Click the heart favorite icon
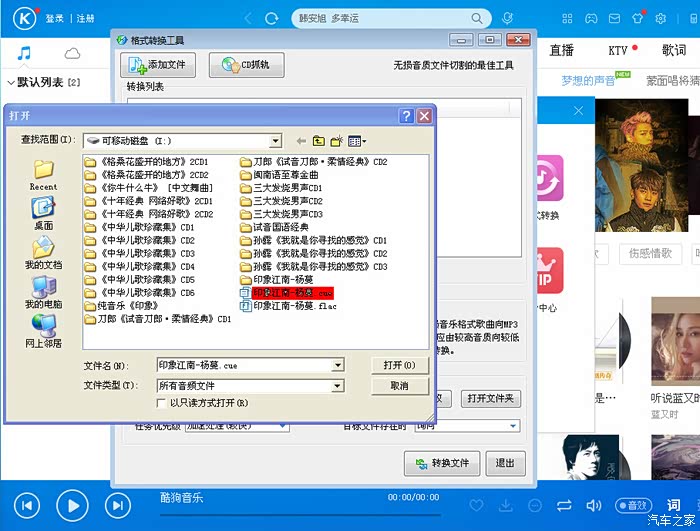Image resolution: width=700 pixels, height=531 pixels. pyautogui.click(x=477, y=505)
